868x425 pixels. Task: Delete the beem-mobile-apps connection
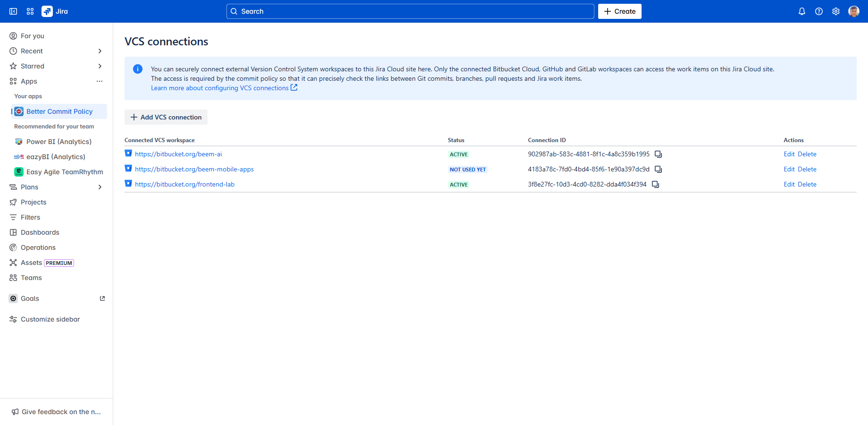pos(807,170)
